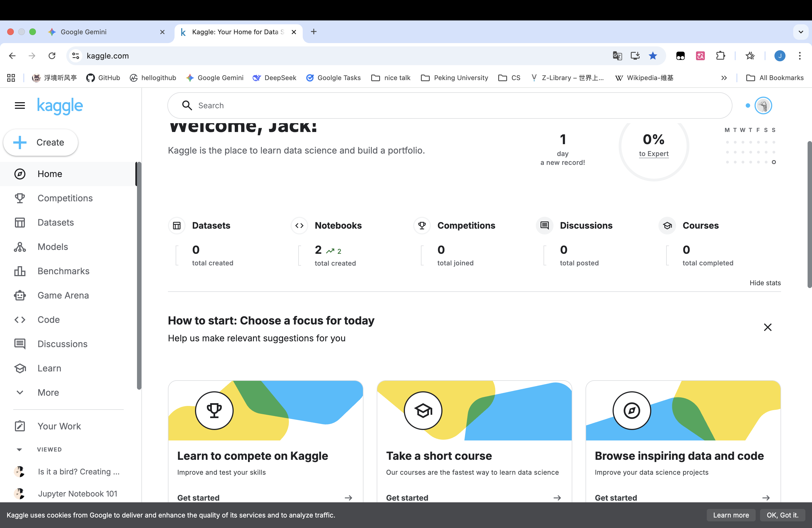The height and width of the screenshot is (528, 812).
Task: Click the Datasets table icon in sidebar
Action: point(20,222)
